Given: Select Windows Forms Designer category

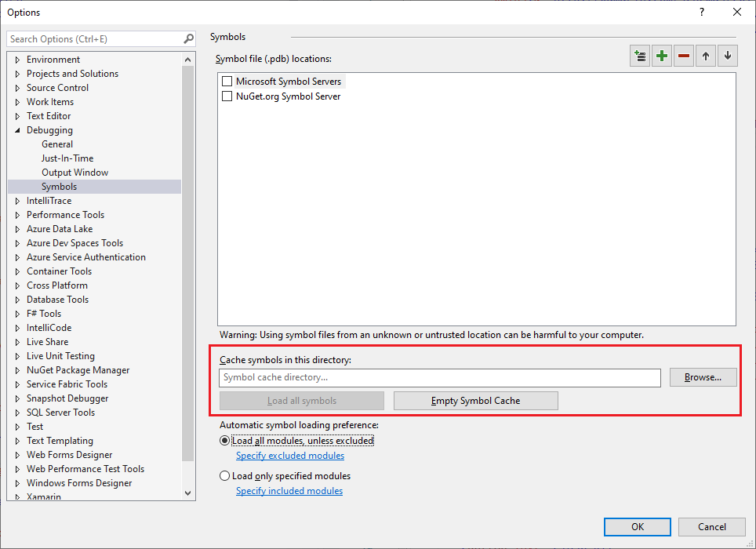Looking at the screenshot, I should tap(79, 483).
